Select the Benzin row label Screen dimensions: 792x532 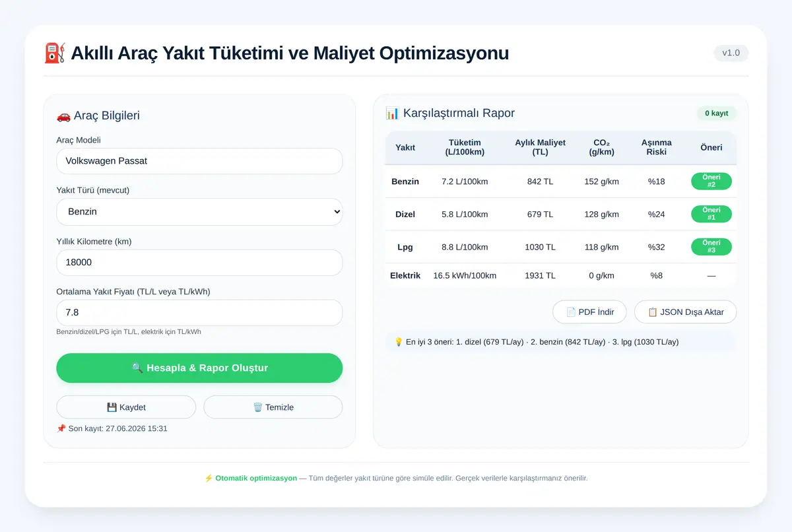click(x=405, y=181)
